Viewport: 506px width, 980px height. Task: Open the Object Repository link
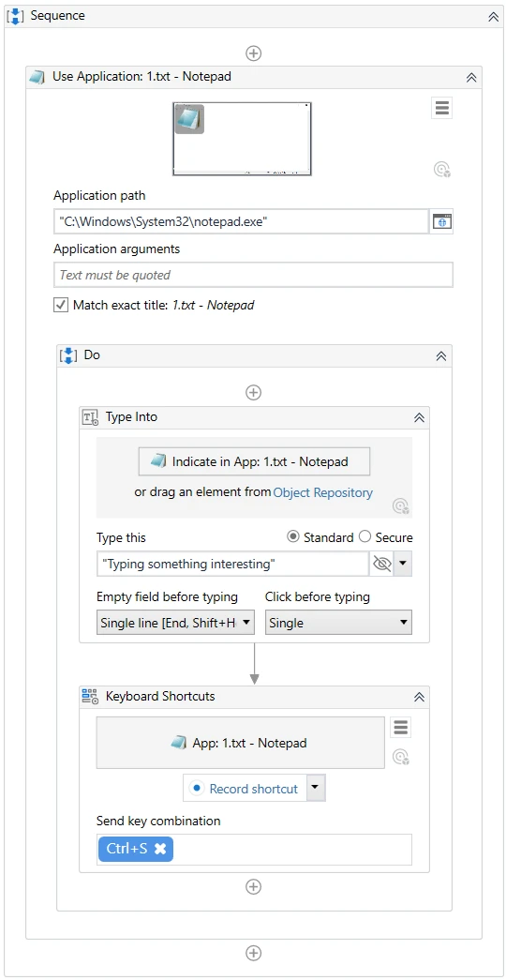click(323, 492)
